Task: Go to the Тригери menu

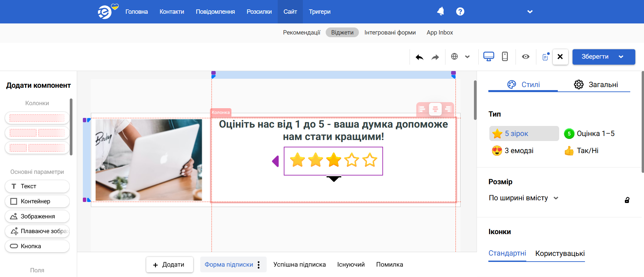Action: point(320,12)
